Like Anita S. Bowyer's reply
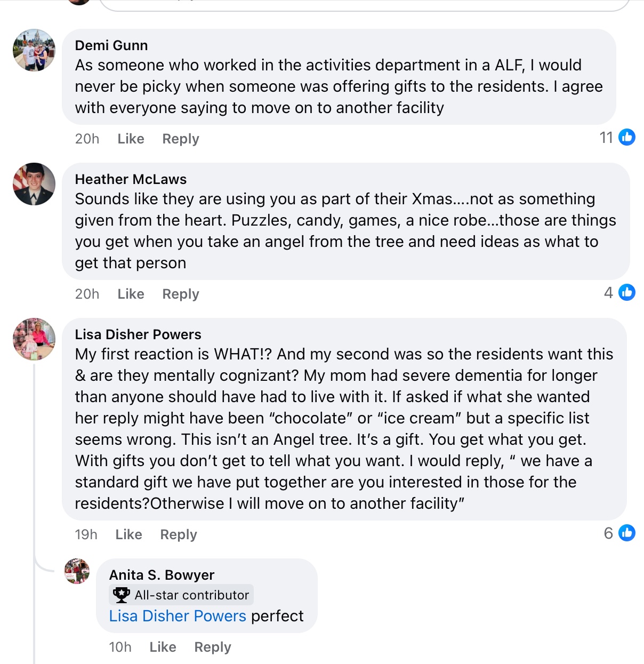This screenshot has height=664, width=644. click(x=163, y=647)
